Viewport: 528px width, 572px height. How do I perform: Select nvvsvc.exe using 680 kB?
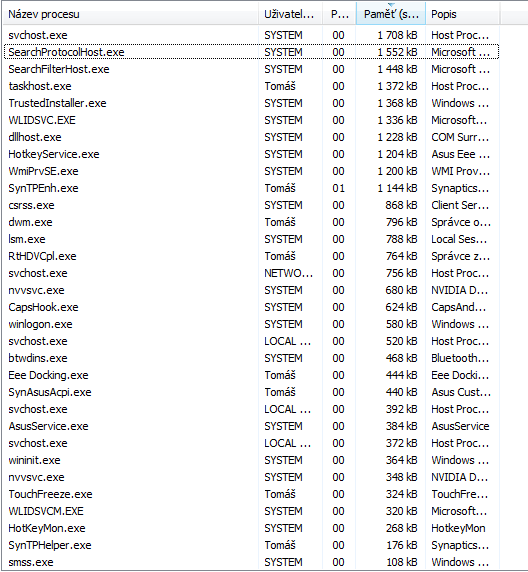point(251,290)
